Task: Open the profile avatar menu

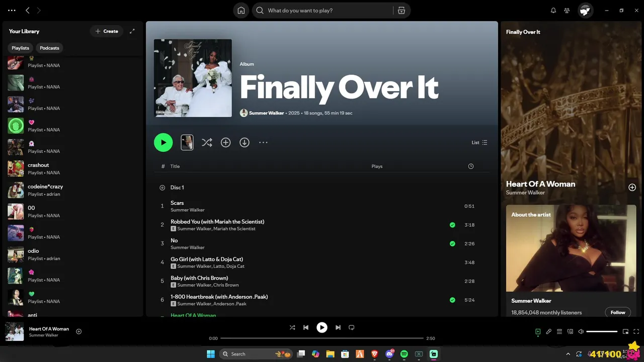Action: (x=585, y=10)
